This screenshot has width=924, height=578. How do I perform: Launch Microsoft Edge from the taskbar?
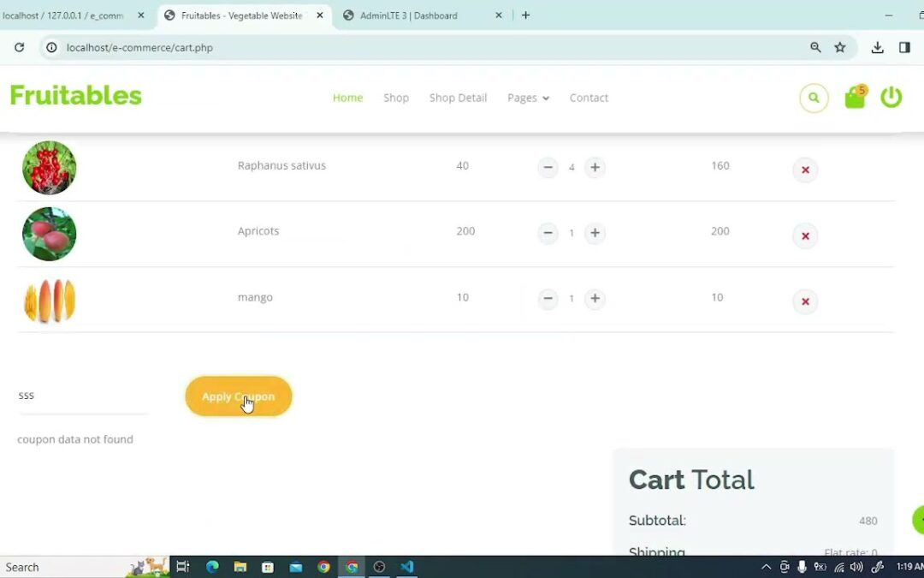click(x=212, y=567)
